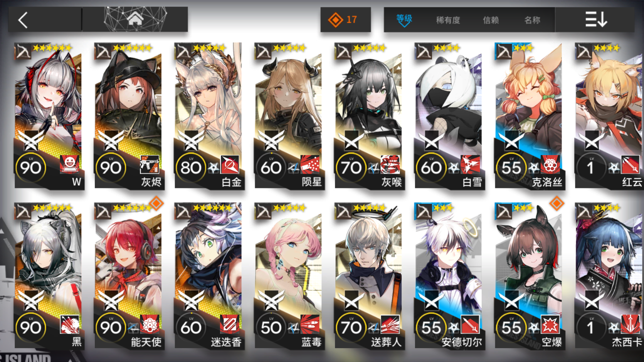
Task: Sort operators by 信赖
Action: (x=491, y=20)
